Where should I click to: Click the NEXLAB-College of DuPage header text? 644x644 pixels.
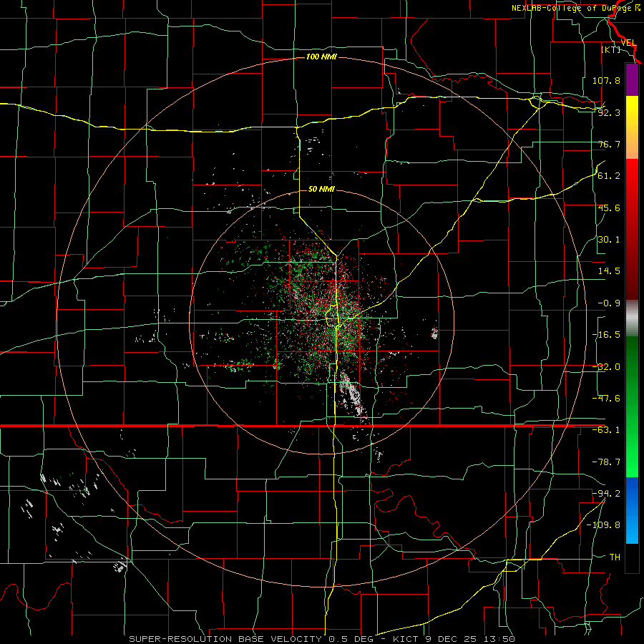(576, 8)
